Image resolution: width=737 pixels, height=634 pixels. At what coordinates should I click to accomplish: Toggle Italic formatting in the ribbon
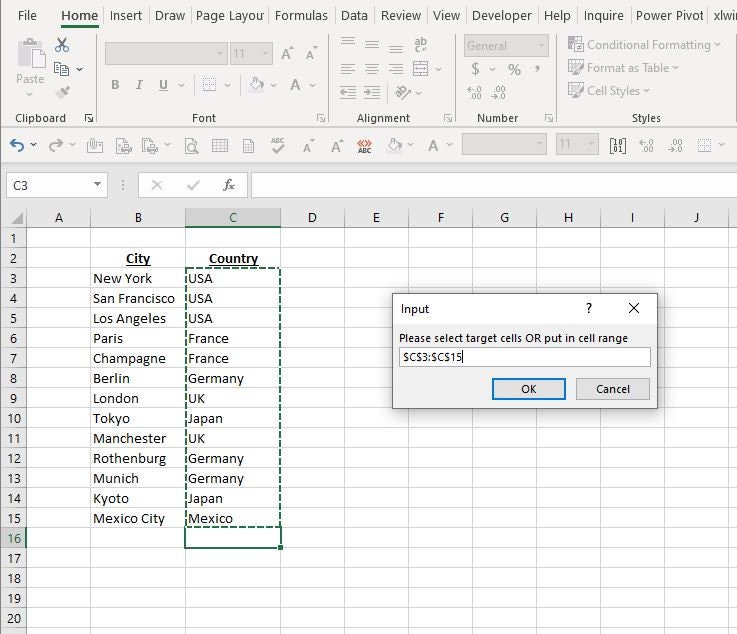(139, 85)
